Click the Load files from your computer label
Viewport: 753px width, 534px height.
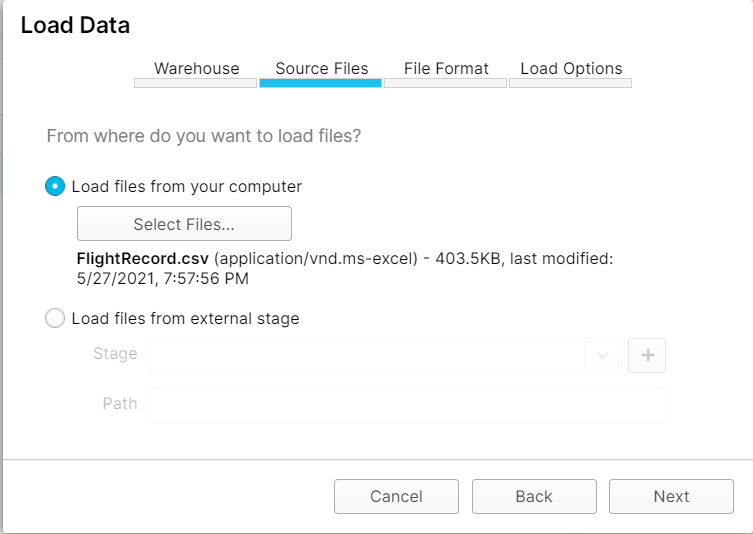[x=187, y=186]
